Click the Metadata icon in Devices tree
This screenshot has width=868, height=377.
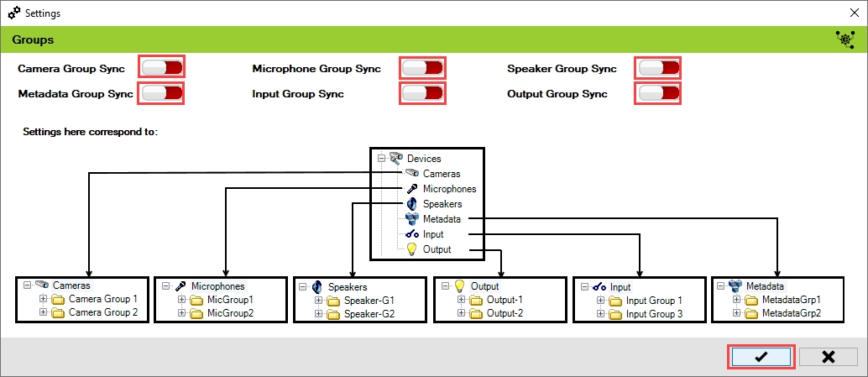[x=411, y=219]
